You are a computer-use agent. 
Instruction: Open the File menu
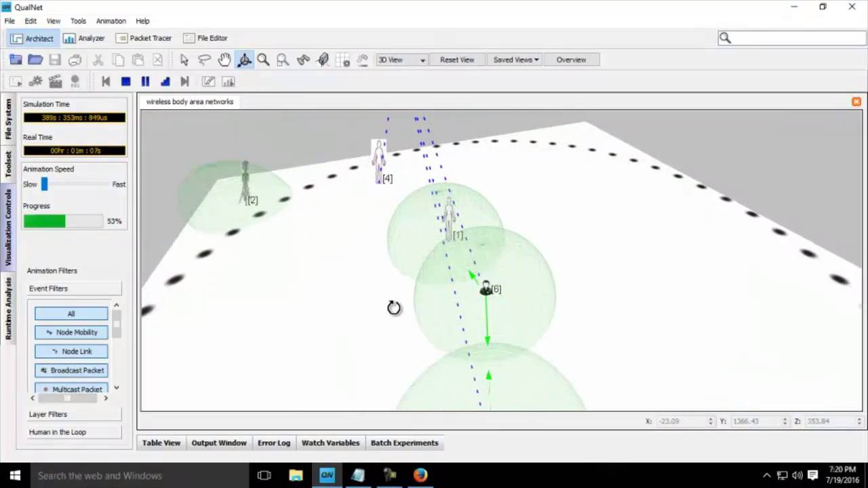pyautogui.click(x=9, y=21)
